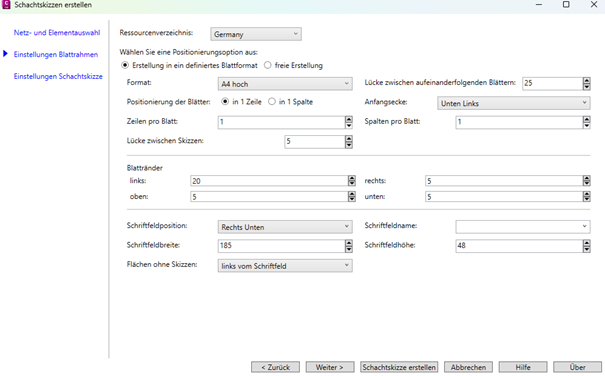
Task: Increase the rechts margin value
Action: 586,178
